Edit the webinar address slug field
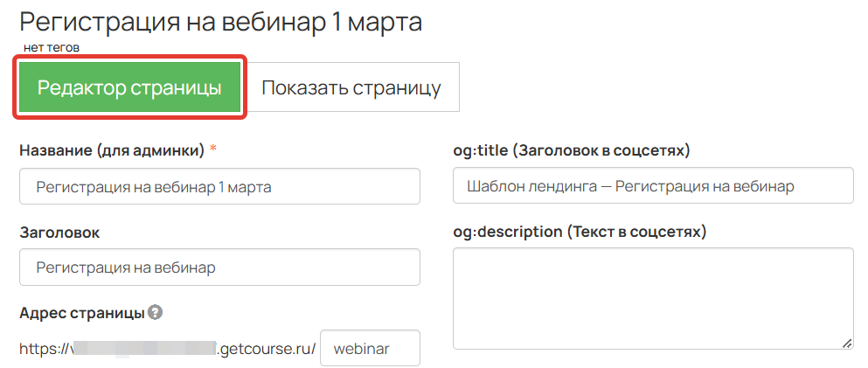 tap(370, 349)
